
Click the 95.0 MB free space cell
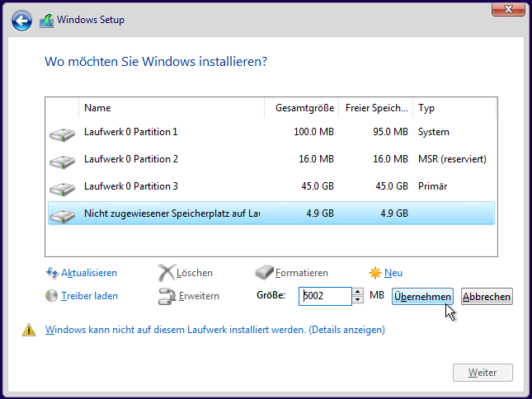pos(390,132)
